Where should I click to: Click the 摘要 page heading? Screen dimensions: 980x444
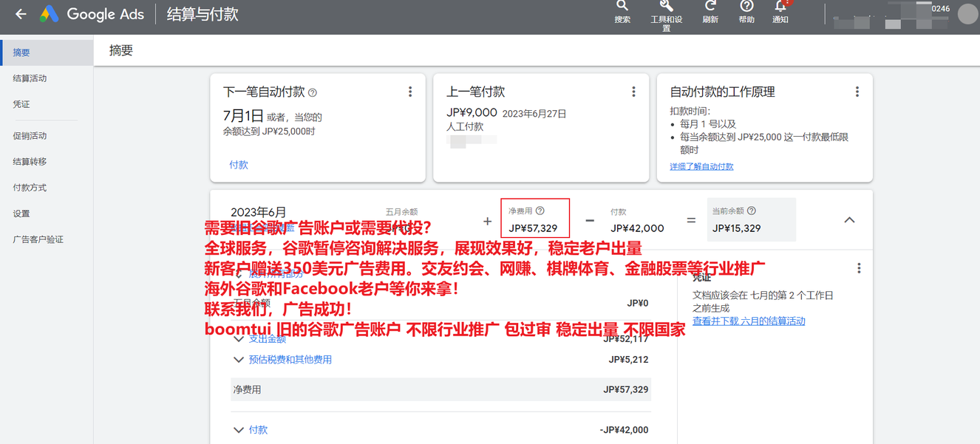121,50
